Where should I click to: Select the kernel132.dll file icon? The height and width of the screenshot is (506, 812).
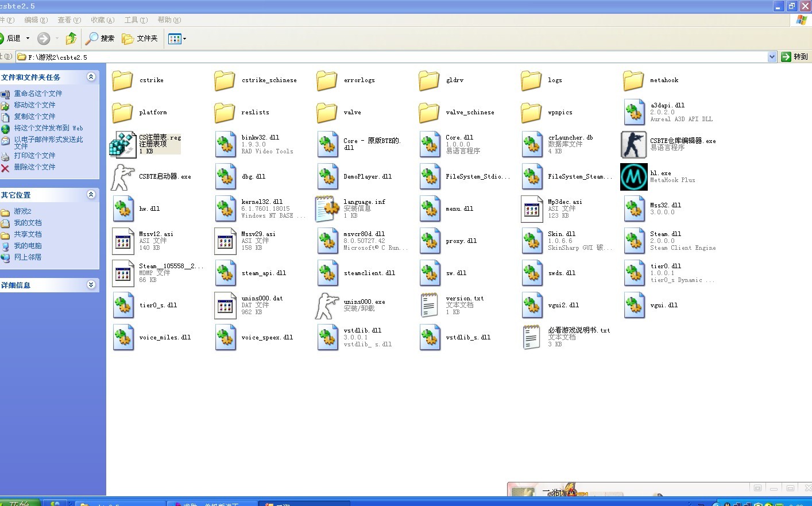click(x=225, y=209)
